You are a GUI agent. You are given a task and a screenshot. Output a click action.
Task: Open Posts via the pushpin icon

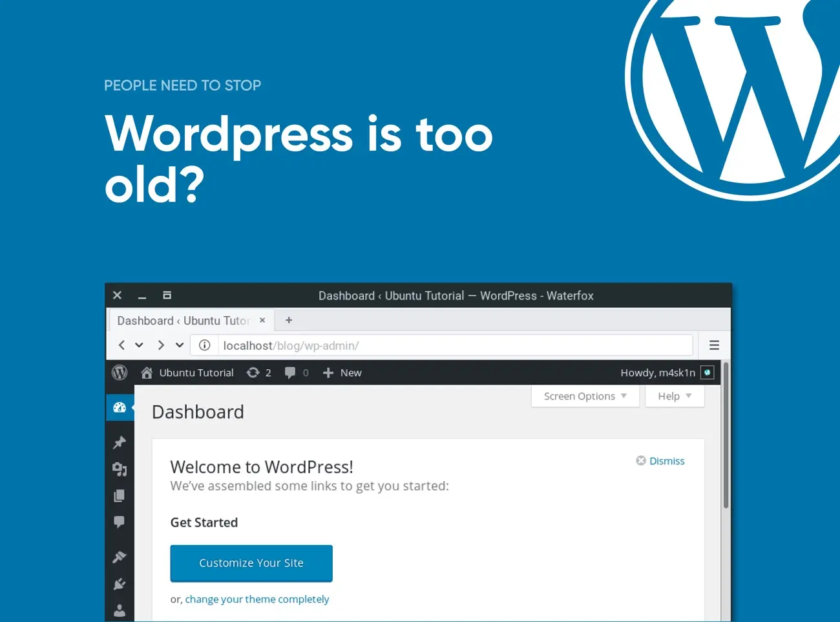click(120, 443)
